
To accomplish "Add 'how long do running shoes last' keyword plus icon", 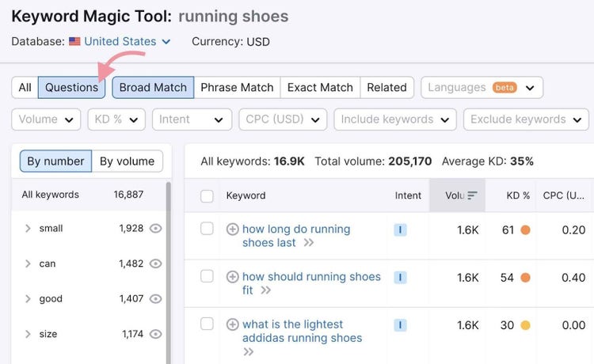I will pos(232,229).
